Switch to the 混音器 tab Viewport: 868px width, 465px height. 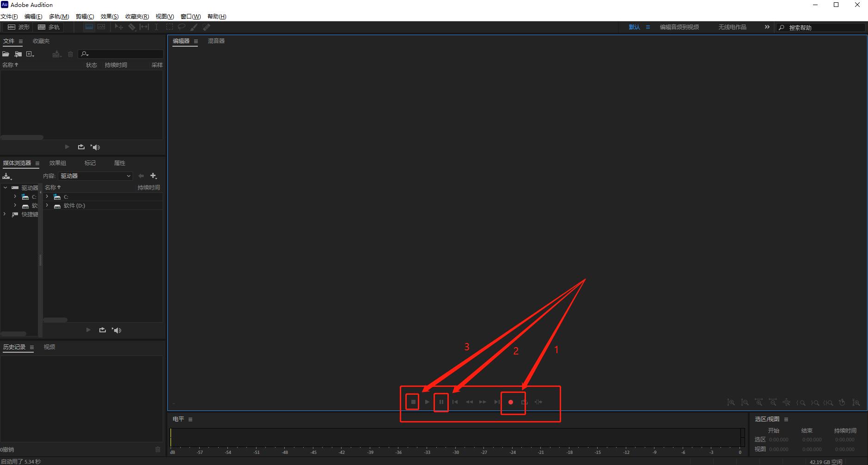coord(216,41)
